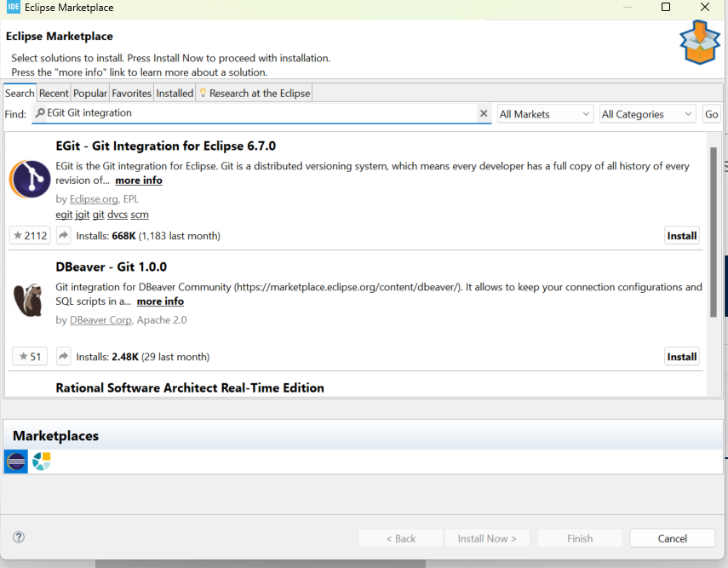Favorite DBeaver Git using the 51 star button

[x=30, y=357]
